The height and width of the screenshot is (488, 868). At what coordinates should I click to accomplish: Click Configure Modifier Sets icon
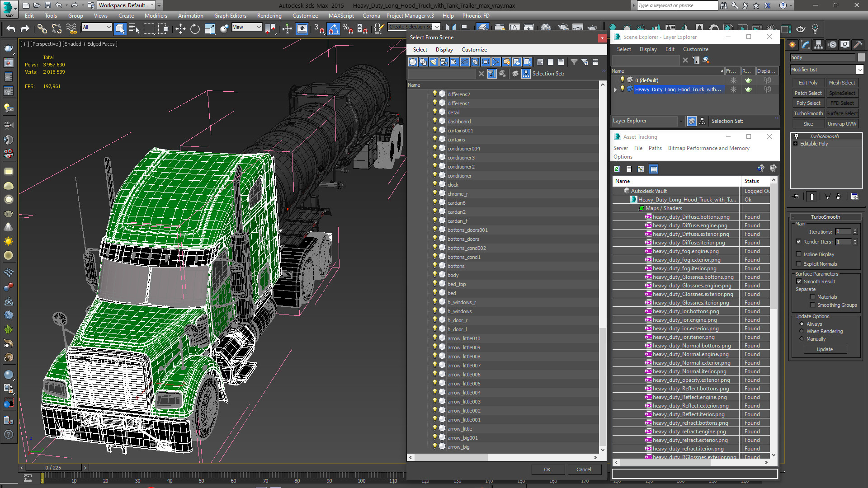(x=854, y=197)
